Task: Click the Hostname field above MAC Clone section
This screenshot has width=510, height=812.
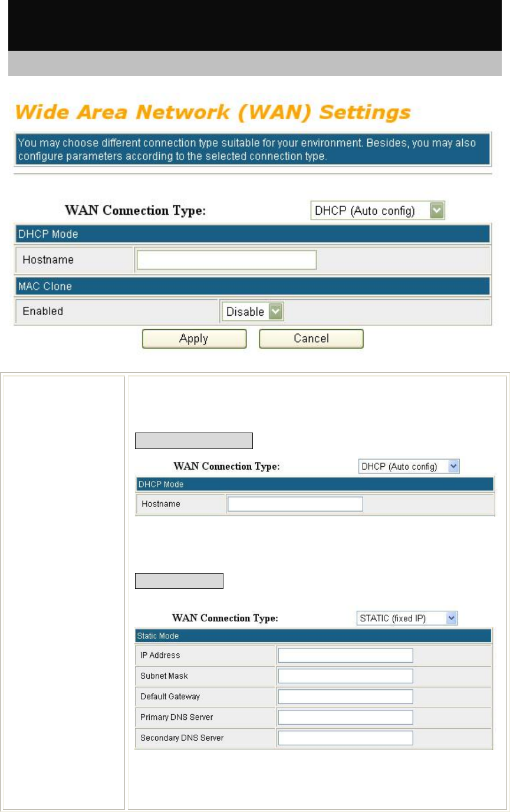Action: [x=226, y=260]
